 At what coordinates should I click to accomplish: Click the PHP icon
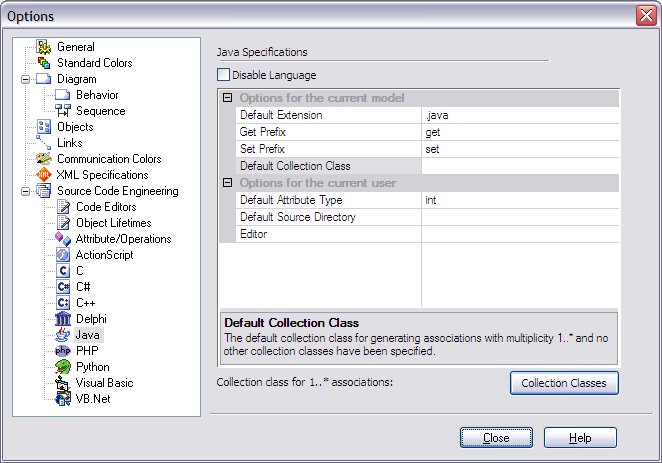(x=63, y=351)
